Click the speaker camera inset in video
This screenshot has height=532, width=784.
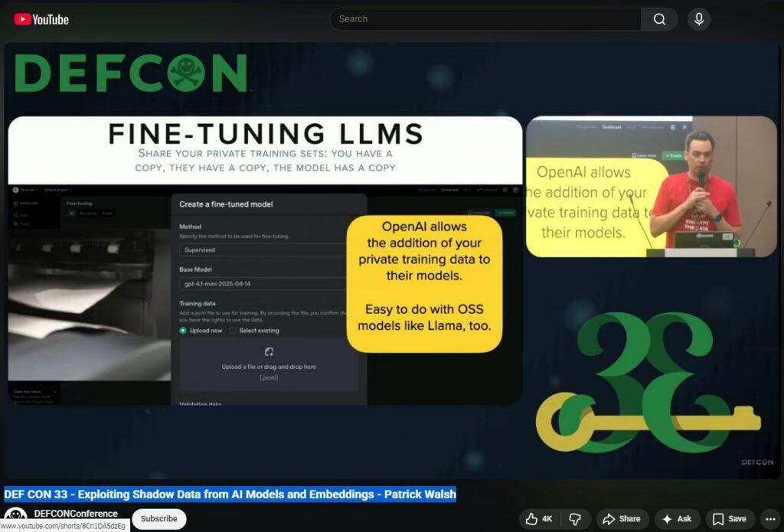click(x=651, y=186)
